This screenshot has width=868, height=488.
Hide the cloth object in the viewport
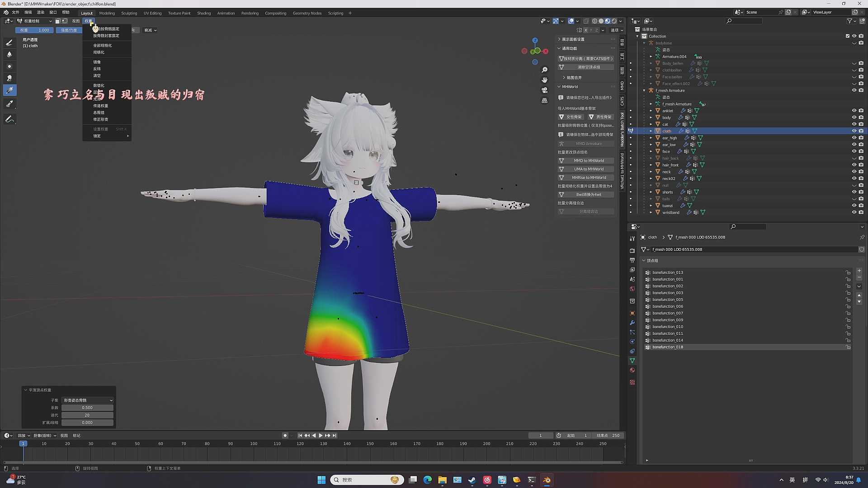(854, 131)
